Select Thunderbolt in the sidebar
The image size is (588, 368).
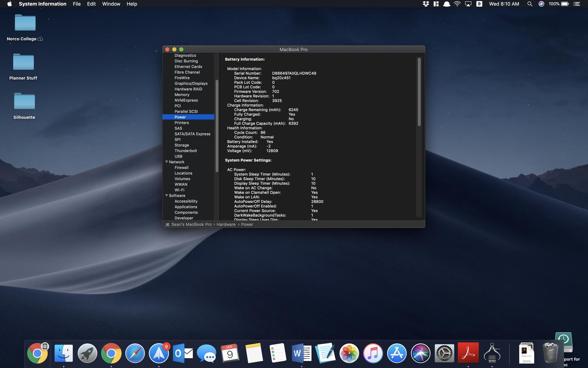(186, 151)
